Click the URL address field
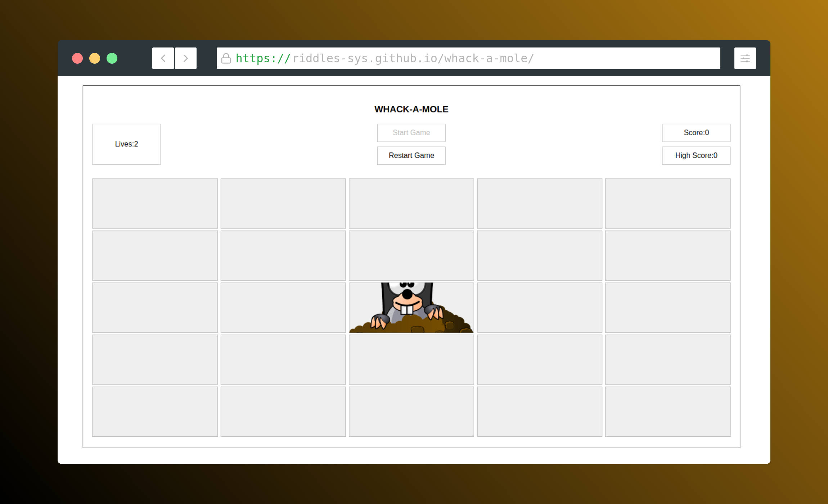Screen dimensions: 828x504 (468, 58)
